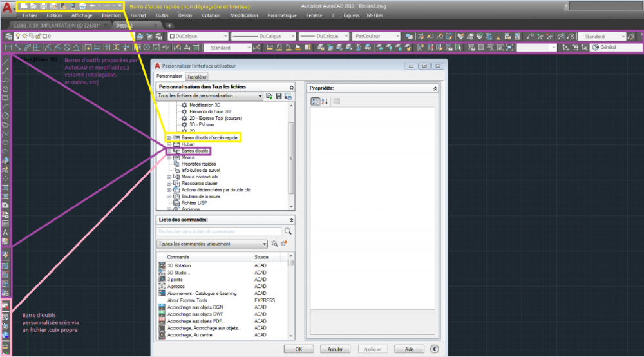
Task: Expand the Raccourcis clavier tree node
Action: [169, 184]
